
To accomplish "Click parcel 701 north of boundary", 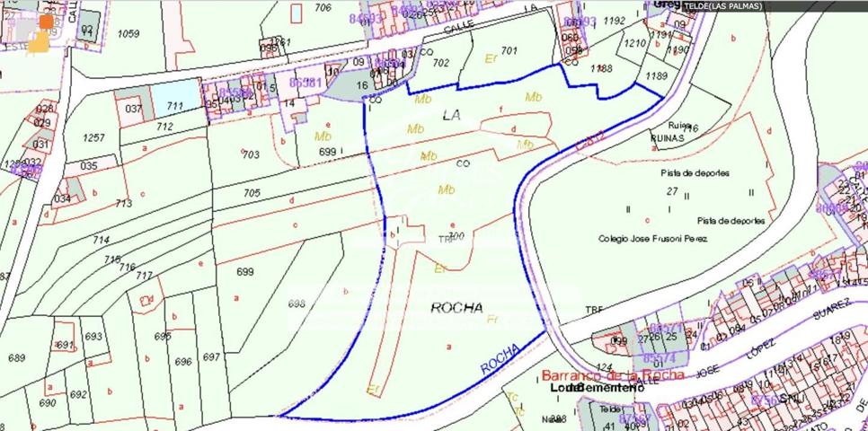I will [x=509, y=51].
